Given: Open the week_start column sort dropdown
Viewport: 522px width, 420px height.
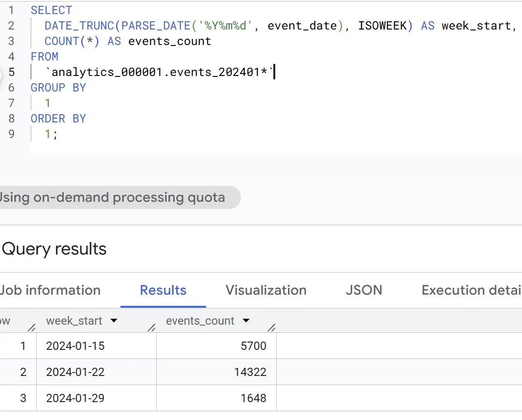Looking at the screenshot, I should [x=114, y=321].
